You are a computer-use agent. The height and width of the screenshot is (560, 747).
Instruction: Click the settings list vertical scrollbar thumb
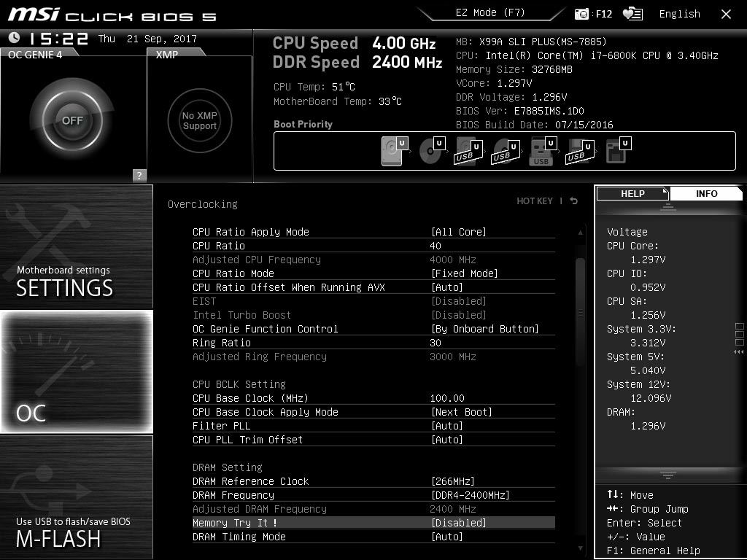pyautogui.click(x=580, y=312)
